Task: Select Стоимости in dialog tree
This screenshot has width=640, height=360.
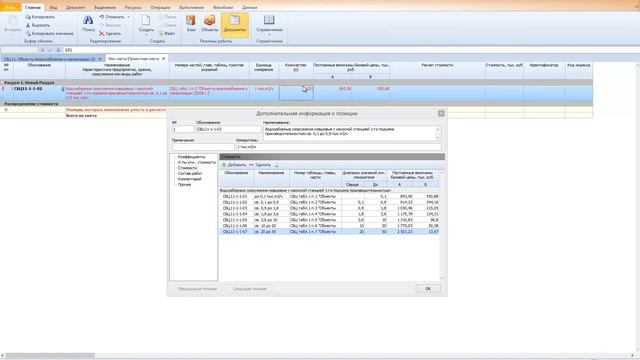Action: click(x=187, y=168)
